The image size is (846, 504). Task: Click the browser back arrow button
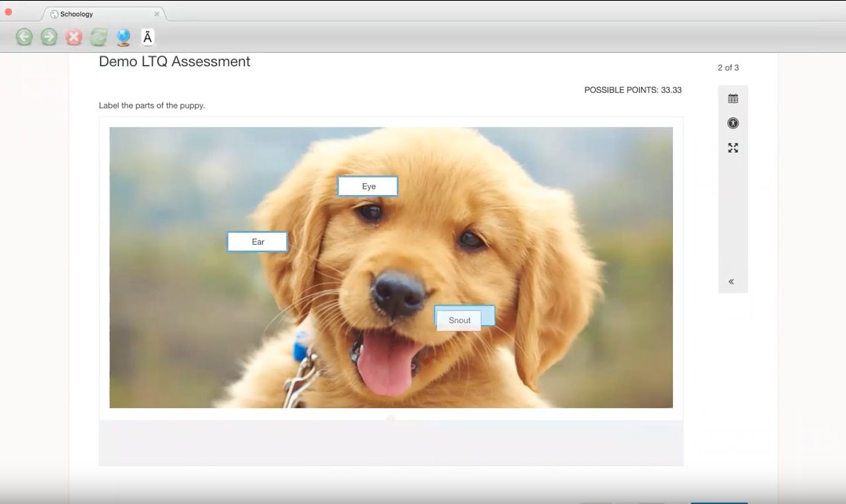(25, 37)
